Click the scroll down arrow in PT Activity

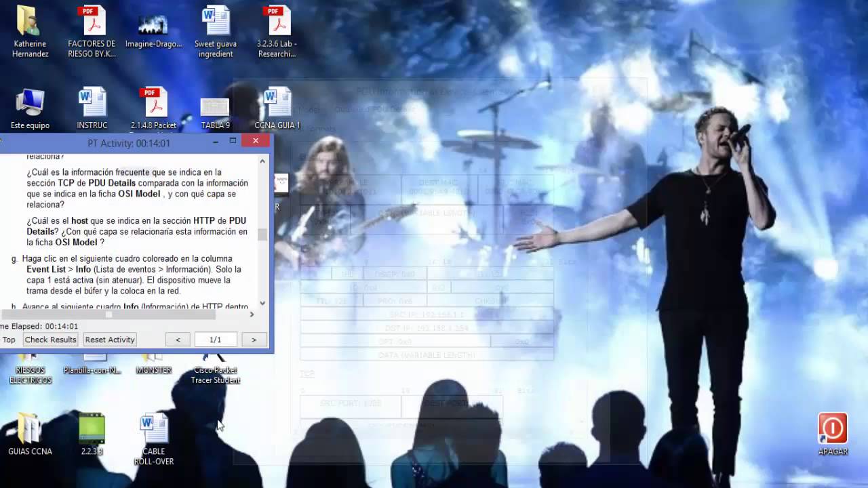click(262, 303)
